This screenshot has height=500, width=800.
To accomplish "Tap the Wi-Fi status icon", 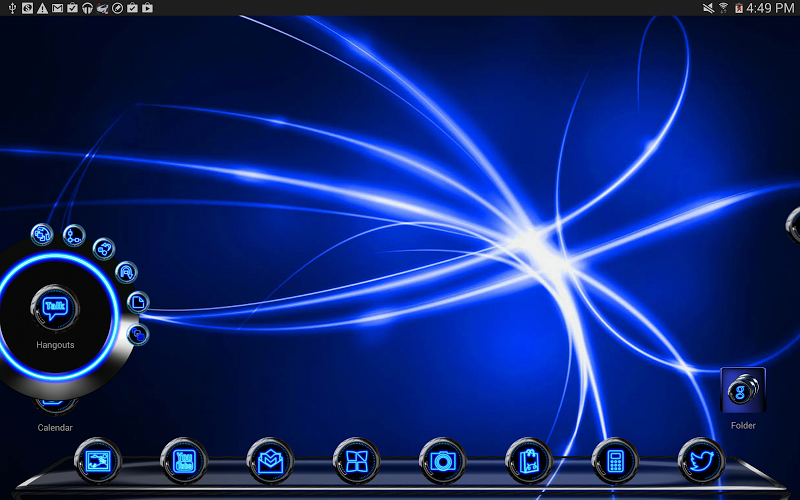I will [723, 8].
